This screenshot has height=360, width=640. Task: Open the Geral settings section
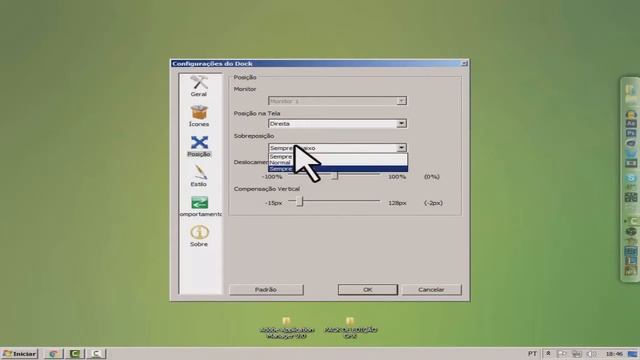[x=199, y=86]
